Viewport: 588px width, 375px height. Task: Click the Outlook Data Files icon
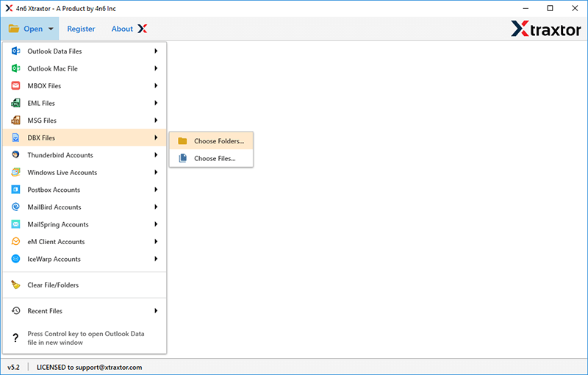pyautogui.click(x=15, y=51)
